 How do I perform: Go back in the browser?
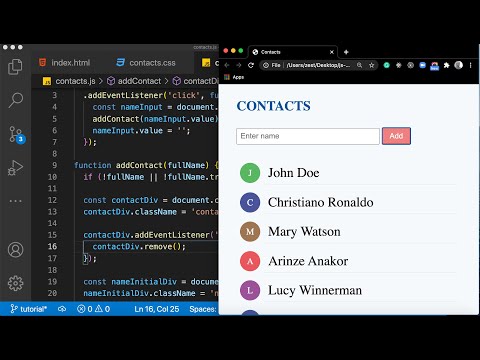tap(227, 65)
